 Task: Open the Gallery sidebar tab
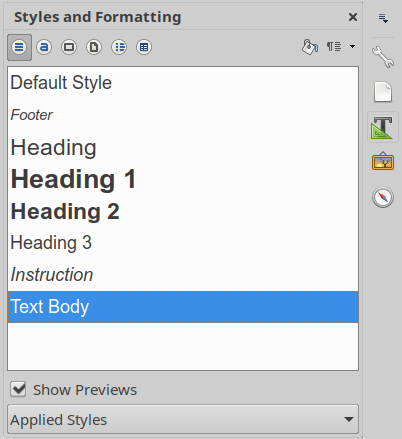pos(383,162)
